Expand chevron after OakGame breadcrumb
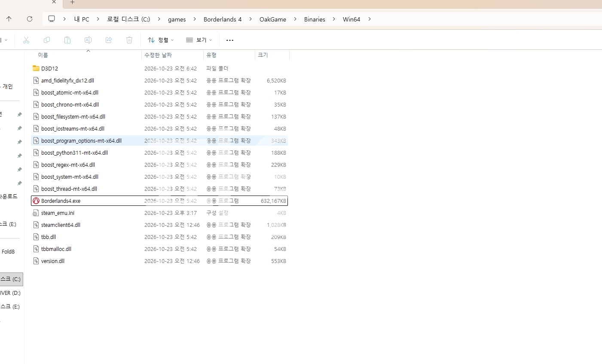The height and width of the screenshot is (364, 602). tap(295, 19)
